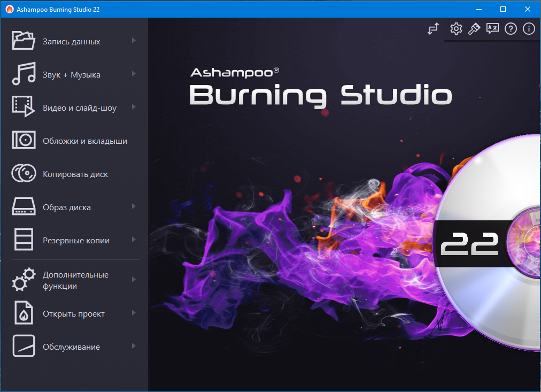
Task: Open the Обслуживание label
Action: (x=72, y=347)
